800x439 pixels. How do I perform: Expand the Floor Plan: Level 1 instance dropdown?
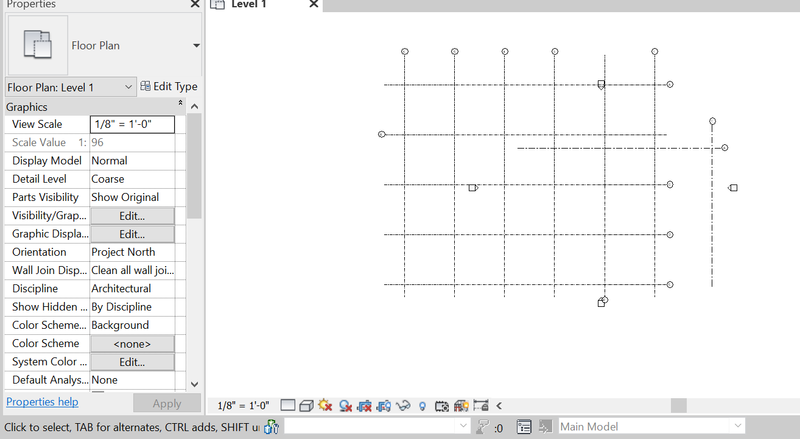[128, 87]
